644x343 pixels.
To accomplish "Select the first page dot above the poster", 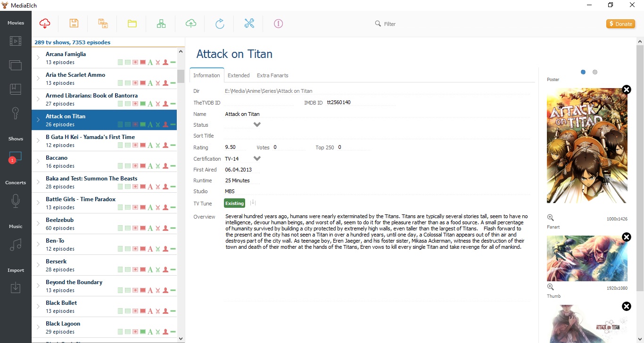I will coord(583,72).
